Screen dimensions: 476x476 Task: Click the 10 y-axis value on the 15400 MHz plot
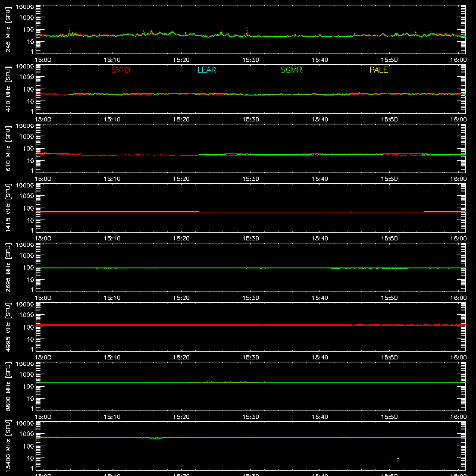click(30, 458)
